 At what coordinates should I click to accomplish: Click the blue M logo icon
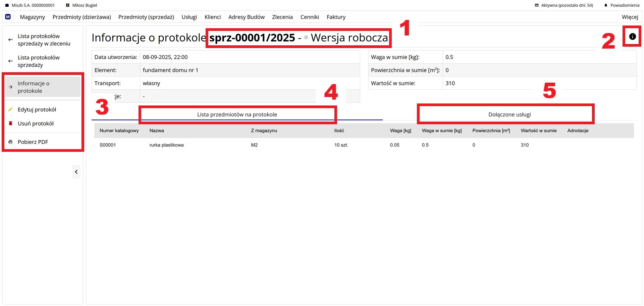point(8,17)
